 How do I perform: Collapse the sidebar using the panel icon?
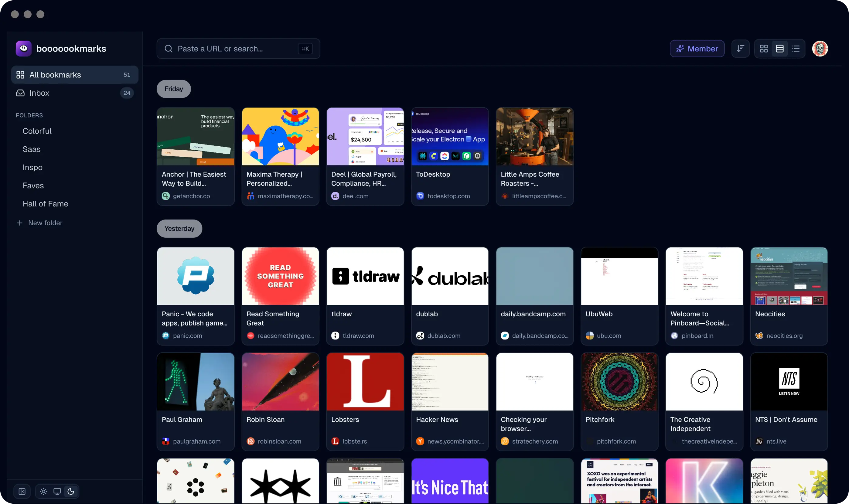22,492
